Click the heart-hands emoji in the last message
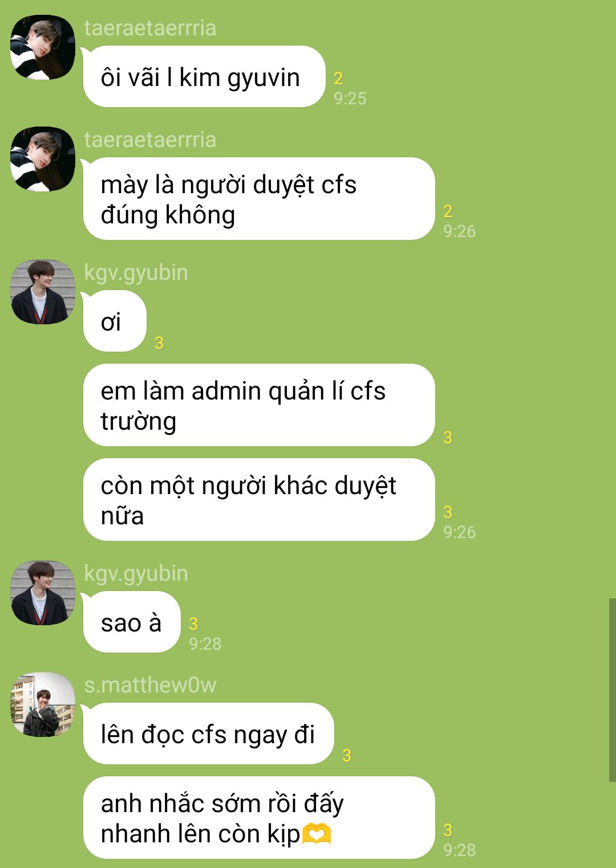616x868 pixels. (x=316, y=834)
